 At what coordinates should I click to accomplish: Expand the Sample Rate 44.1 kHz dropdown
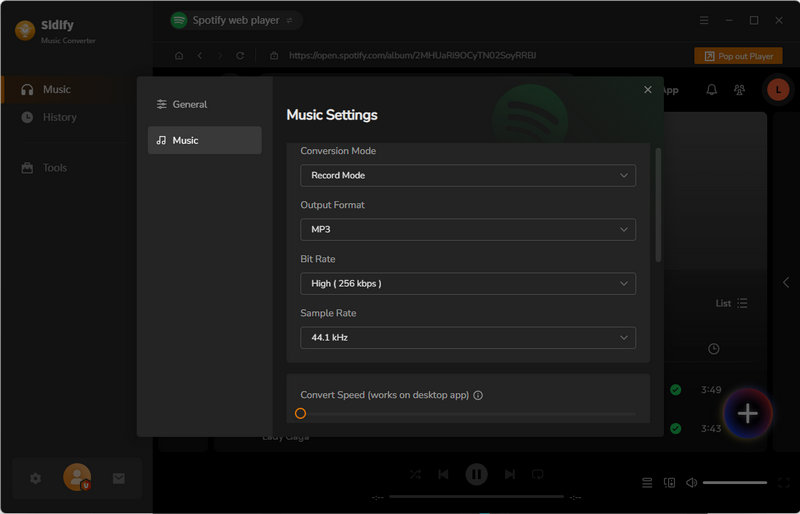click(468, 338)
